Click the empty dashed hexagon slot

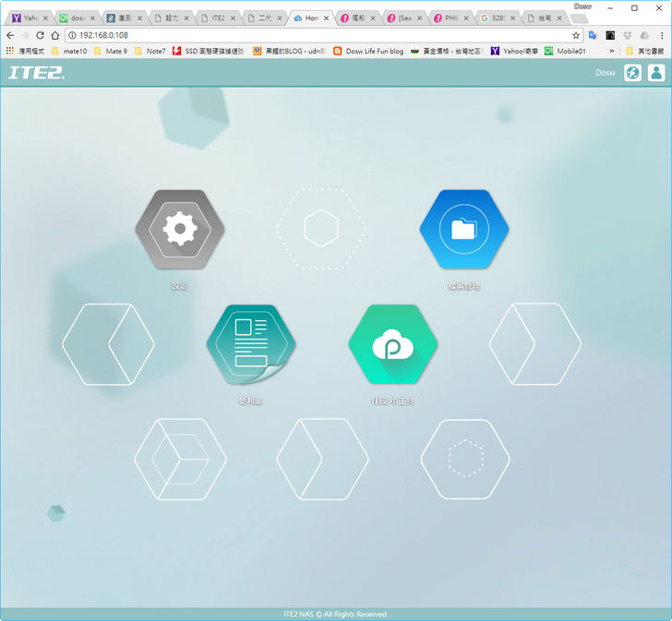[x=321, y=228]
